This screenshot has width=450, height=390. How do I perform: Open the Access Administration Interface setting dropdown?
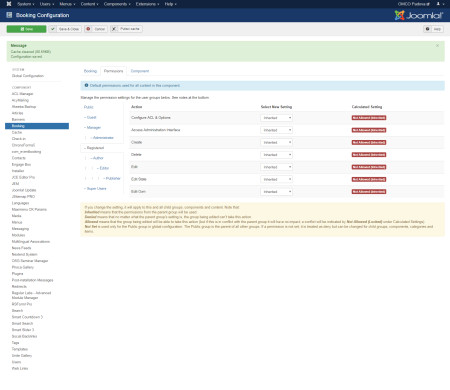point(276,130)
